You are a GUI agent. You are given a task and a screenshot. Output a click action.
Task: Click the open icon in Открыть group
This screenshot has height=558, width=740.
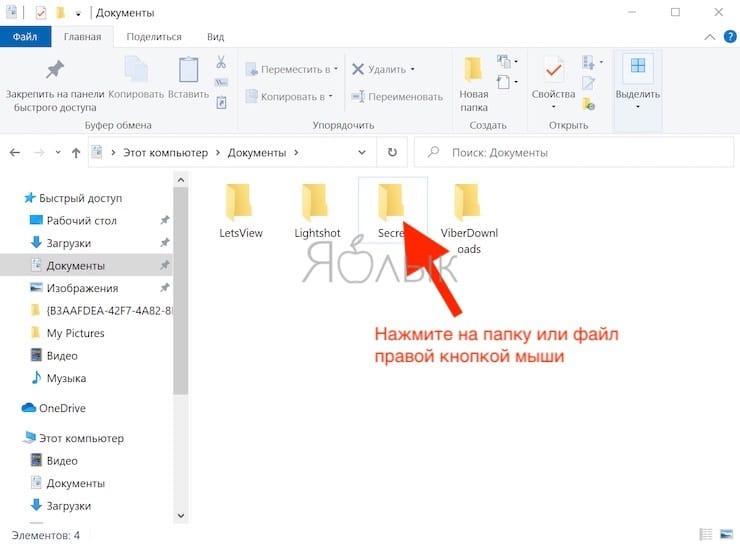(589, 62)
